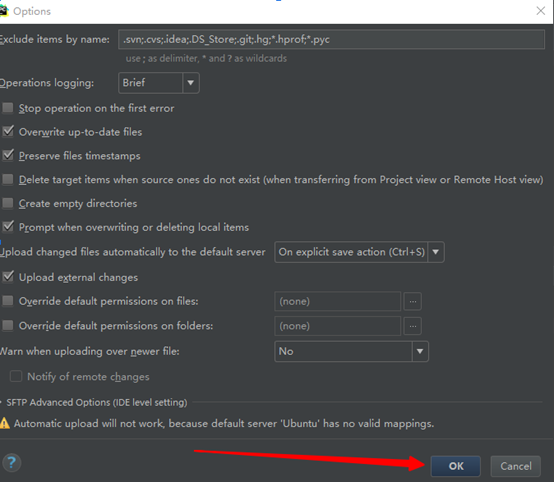
Task: Uncheck Overwrite up-to-date files
Action: coord(8,131)
